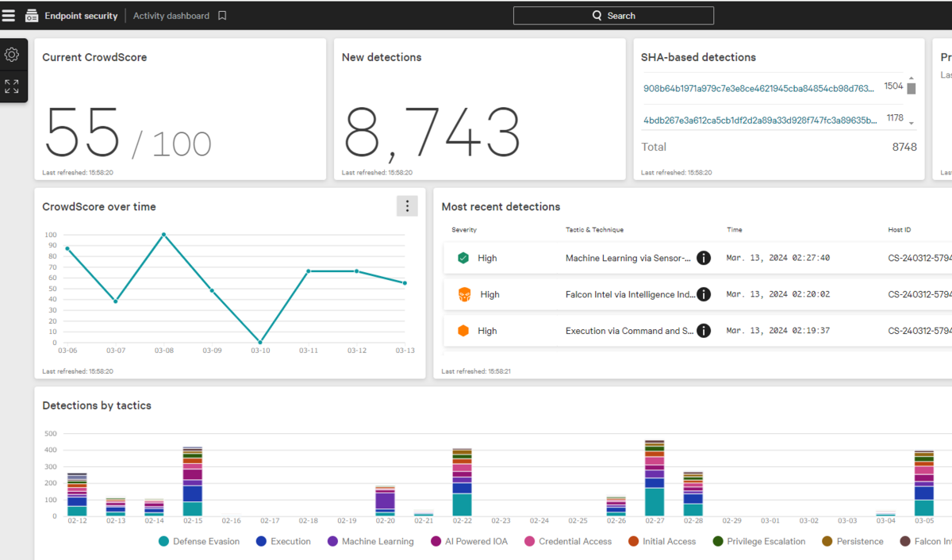Sort by Host ID column header

coord(900,230)
